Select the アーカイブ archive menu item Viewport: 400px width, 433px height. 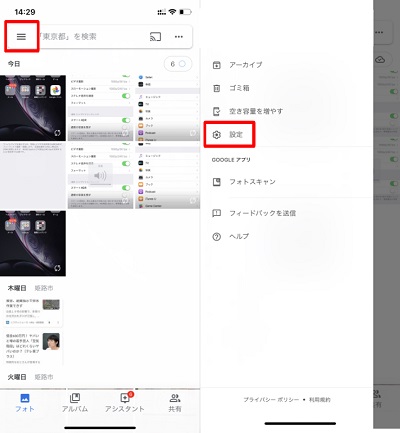pyautogui.click(x=237, y=65)
